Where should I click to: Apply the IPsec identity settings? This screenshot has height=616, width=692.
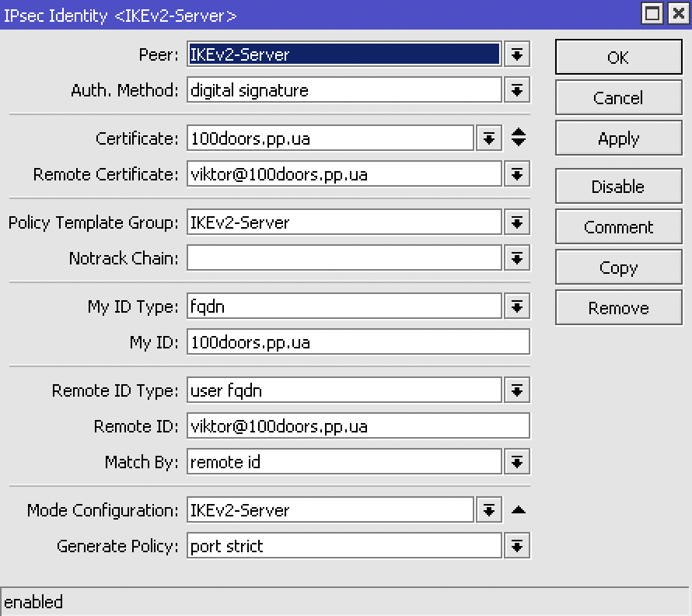coord(618,138)
